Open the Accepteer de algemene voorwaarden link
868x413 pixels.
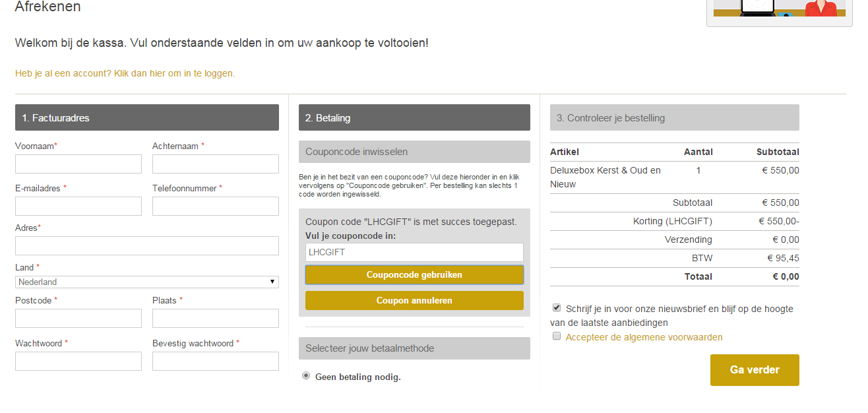click(x=644, y=337)
